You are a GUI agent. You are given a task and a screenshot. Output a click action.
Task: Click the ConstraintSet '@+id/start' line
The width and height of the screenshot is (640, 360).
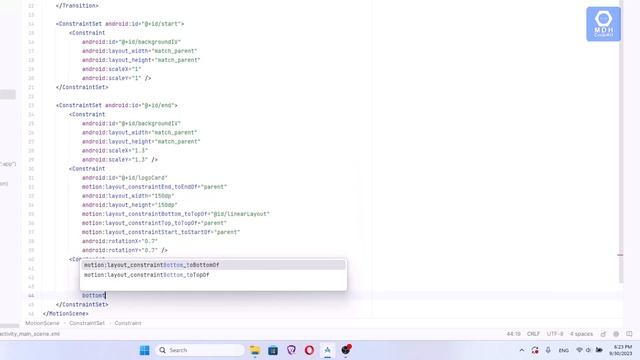pyautogui.click(x=120, y=24)
